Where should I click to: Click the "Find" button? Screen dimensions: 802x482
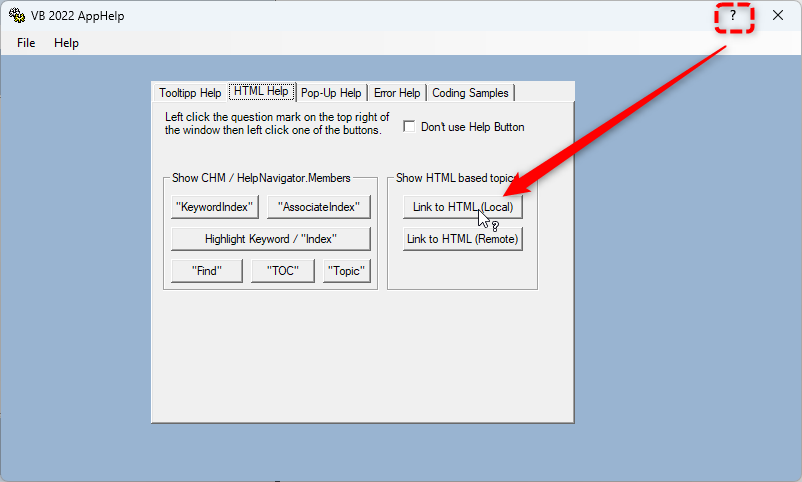206,271
